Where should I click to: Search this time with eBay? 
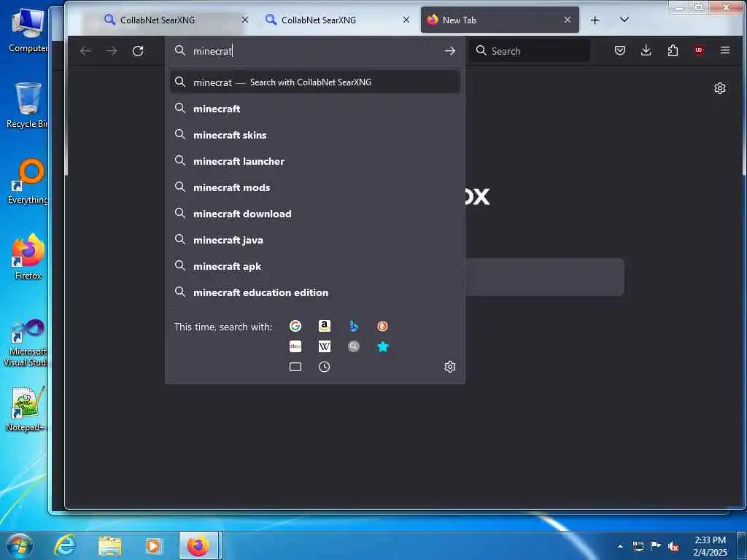click(x=295, y=346)
